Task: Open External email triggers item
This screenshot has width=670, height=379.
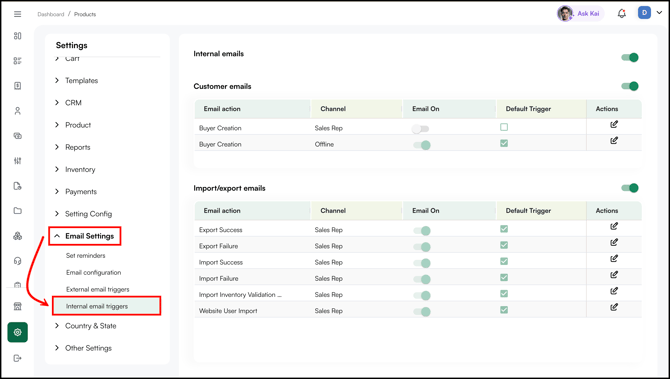Action: [x=97, y=289]
